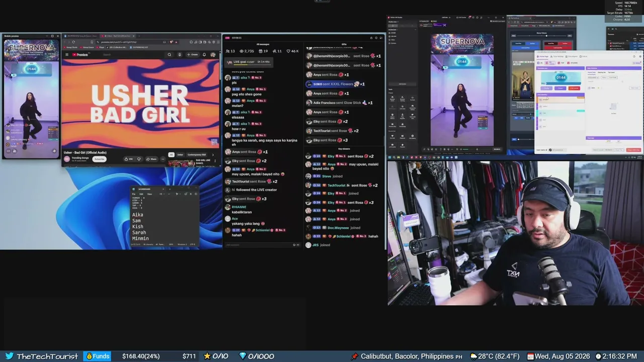Viewport: 644px width, 362px height.
Task: Show more filter chips with the right chevron
Action: [x=213, y=155]
